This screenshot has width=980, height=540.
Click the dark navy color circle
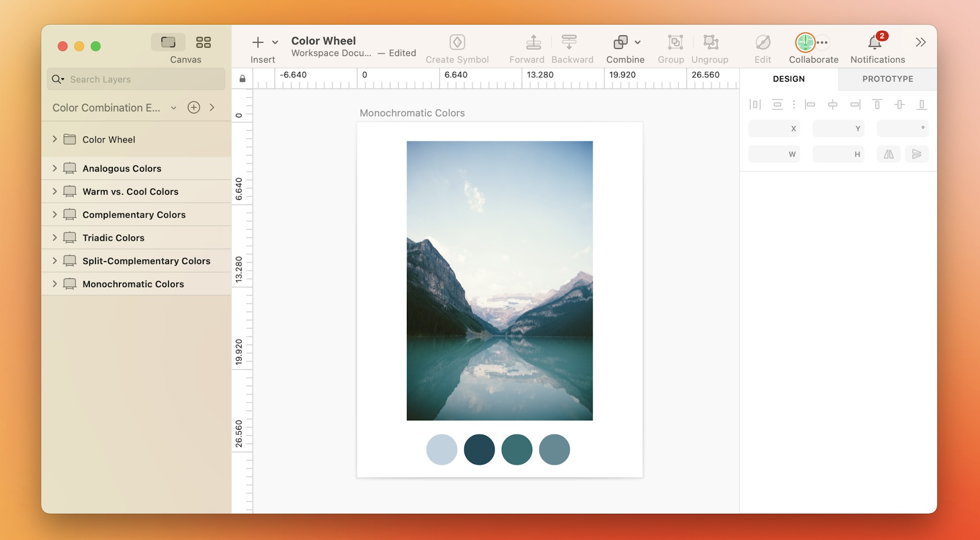[479, 450]
